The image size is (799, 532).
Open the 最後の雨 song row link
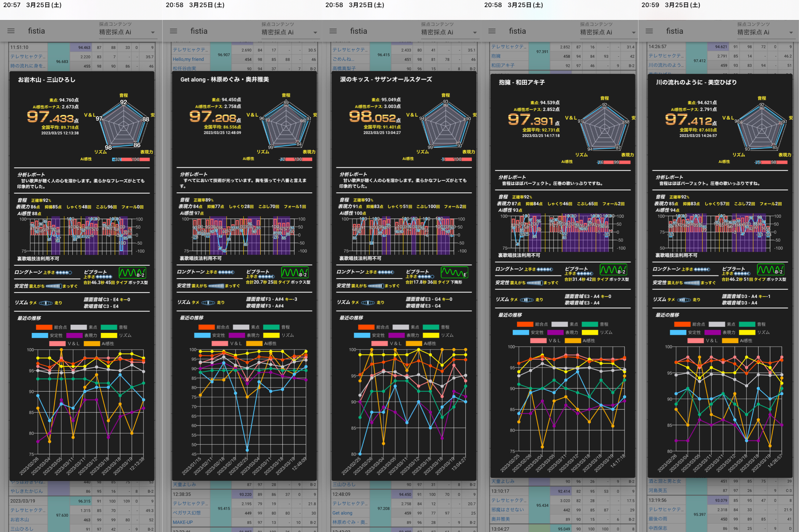(x=658, y=519)
